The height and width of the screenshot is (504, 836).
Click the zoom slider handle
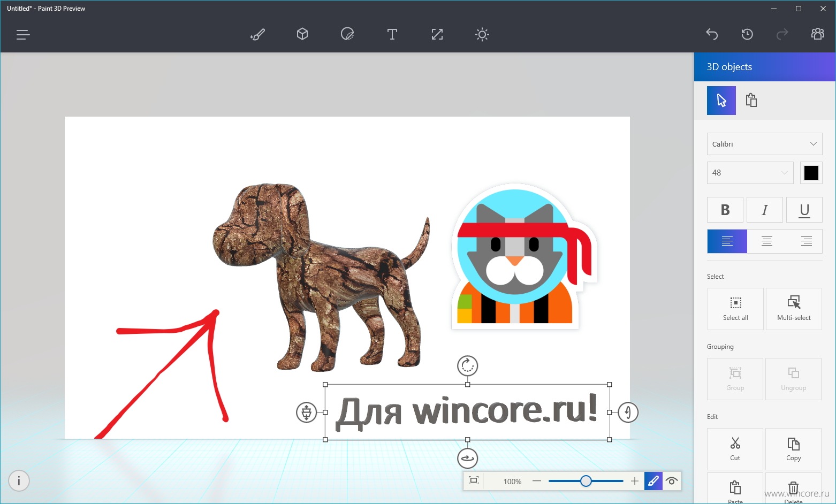click(x=586, y=481)
